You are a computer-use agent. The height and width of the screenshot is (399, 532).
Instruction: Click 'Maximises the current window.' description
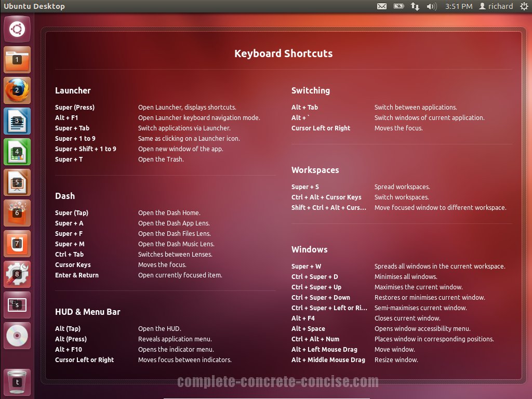[418, 287]
